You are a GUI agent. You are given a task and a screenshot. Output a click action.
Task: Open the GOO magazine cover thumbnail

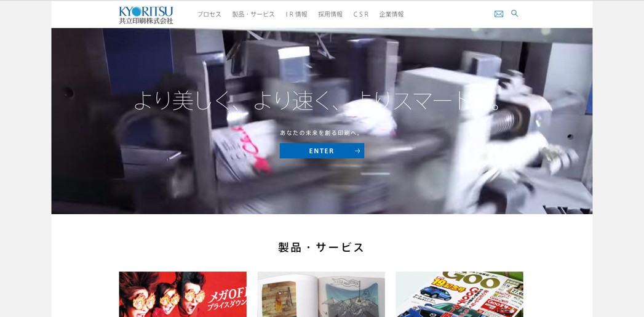[459, 294]
